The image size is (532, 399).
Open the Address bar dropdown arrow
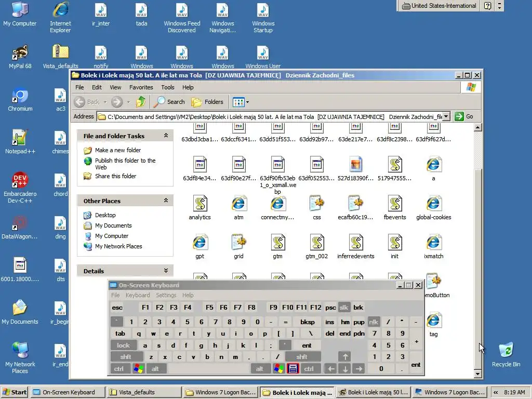[x=446, y=116]
